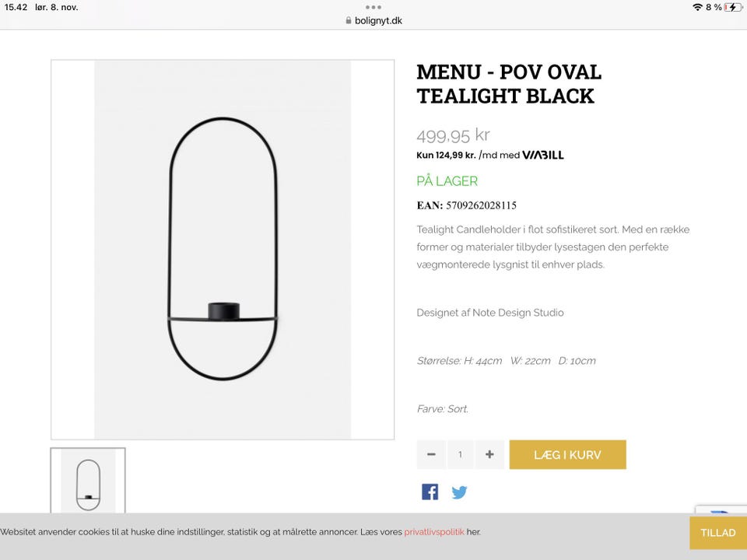Click the ViaBill logo
This screenshot has height=560, width=747.
tap(542, 155)
